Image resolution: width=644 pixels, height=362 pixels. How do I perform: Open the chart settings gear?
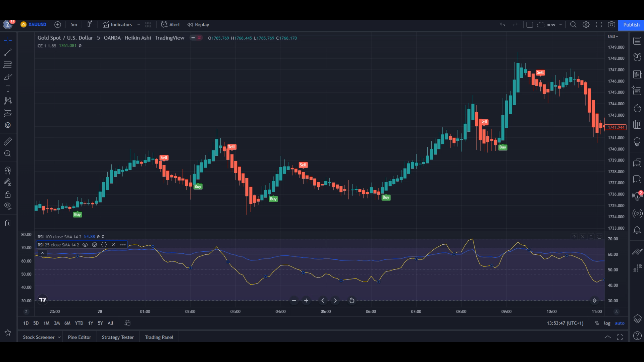[x=586, y=24]
